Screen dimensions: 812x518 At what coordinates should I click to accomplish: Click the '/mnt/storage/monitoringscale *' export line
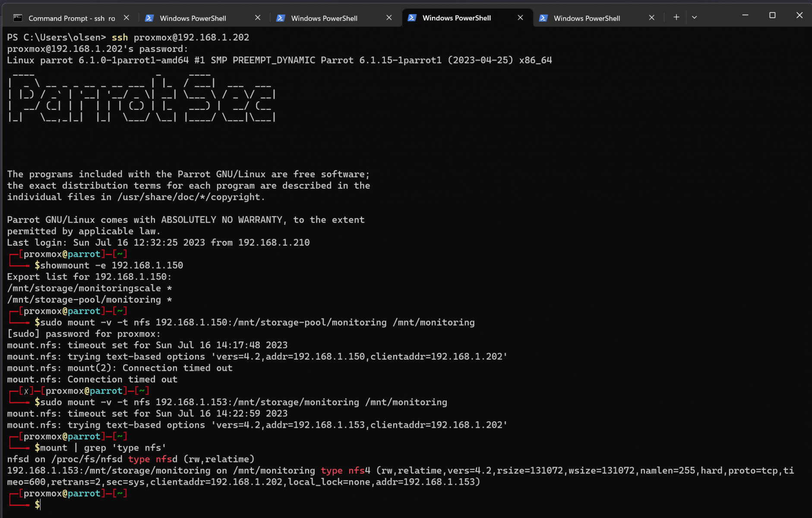click(x=90, y=288)
